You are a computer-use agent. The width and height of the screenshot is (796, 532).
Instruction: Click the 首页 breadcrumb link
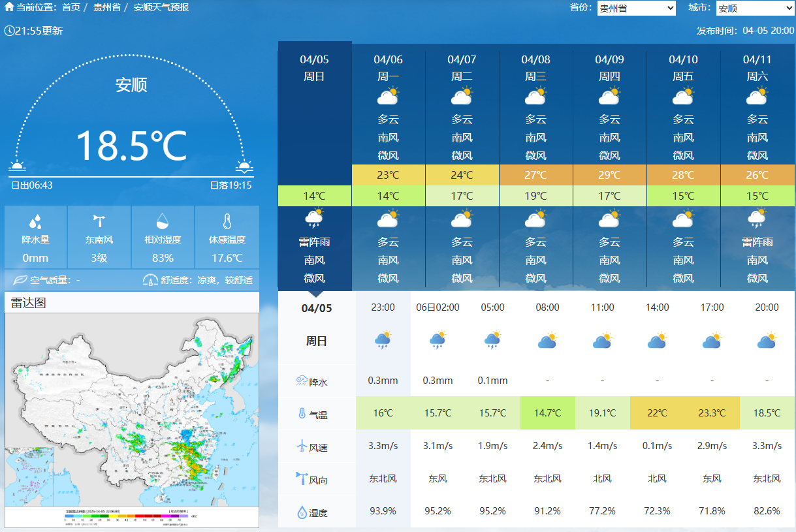pyautogui.click(x=71, y=7)
